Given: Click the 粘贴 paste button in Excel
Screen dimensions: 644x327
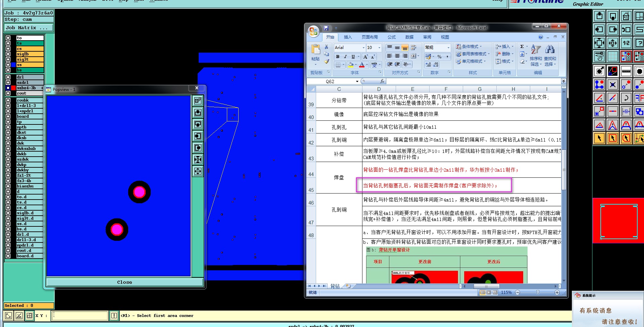Looking at the screenshot, I should click(x=315, y=55).
